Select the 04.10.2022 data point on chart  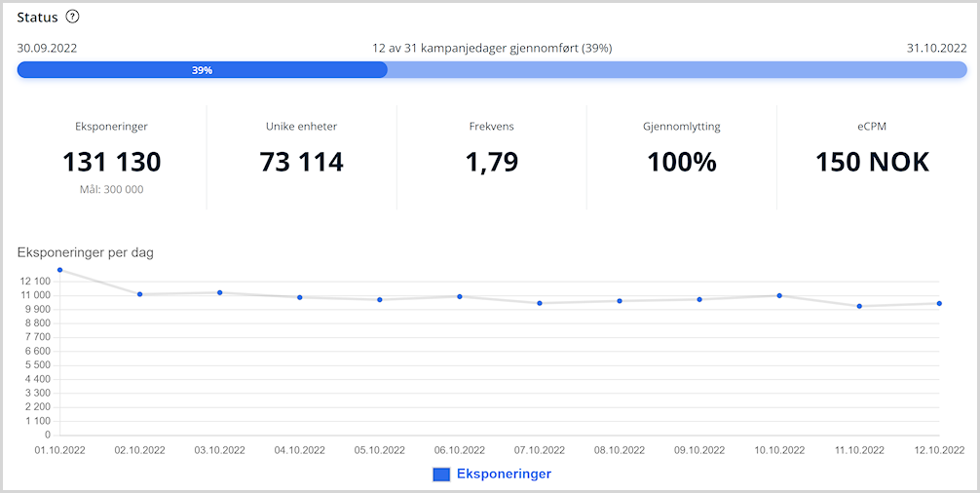[x=300, y=297]
